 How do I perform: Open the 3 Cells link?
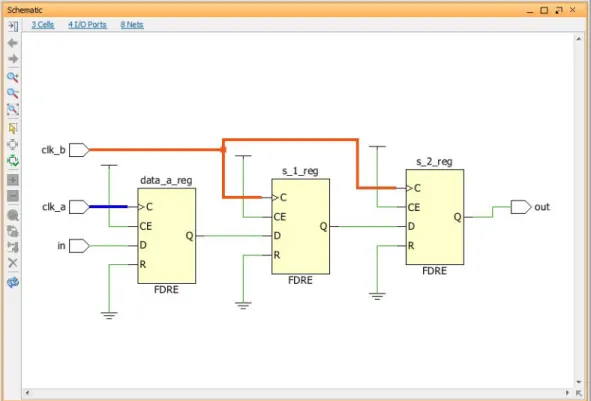43,25
